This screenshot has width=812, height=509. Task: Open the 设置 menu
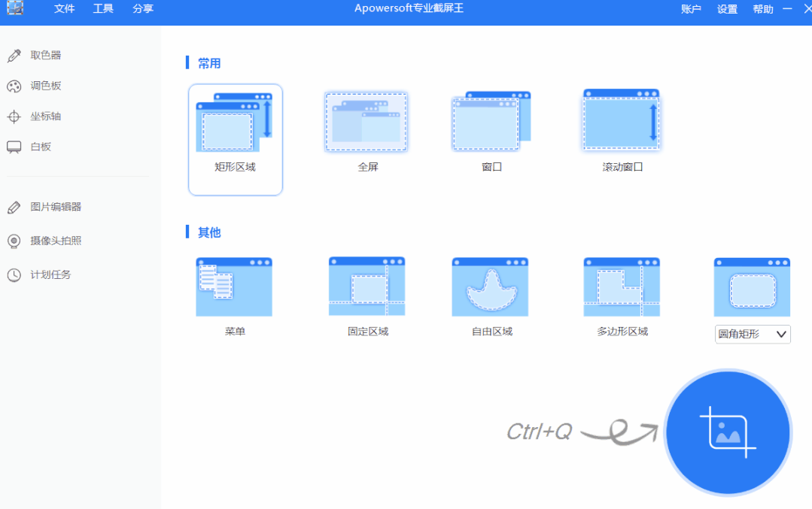[x=727, y=9]
